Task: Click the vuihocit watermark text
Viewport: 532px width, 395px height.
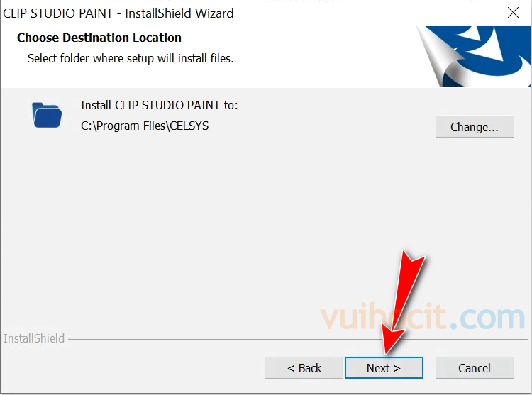Action: (383, 317)
